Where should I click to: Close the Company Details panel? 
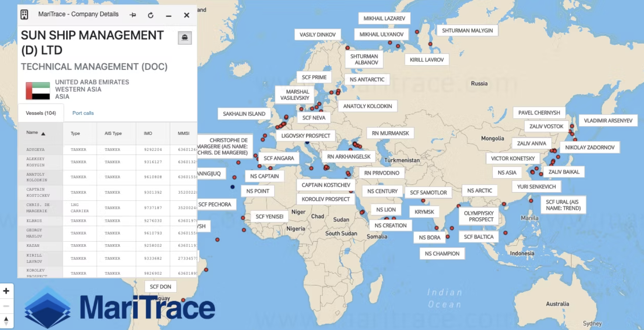186,15
